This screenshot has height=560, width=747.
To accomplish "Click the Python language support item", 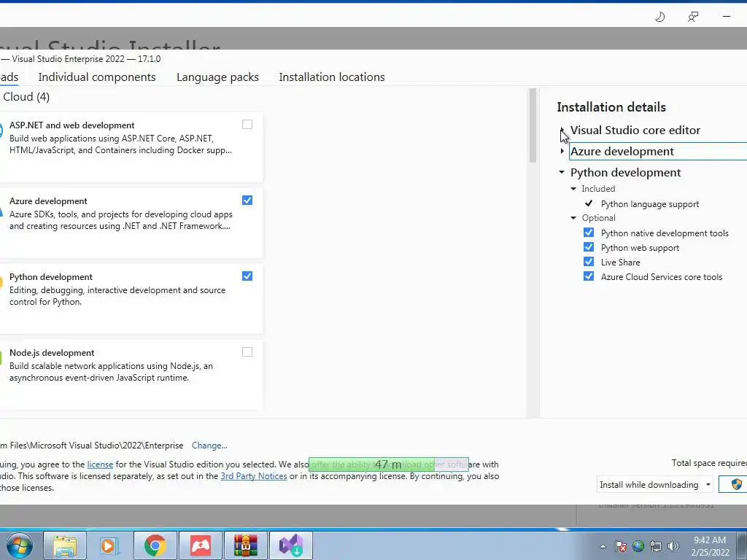I will [x=650, y=204].
